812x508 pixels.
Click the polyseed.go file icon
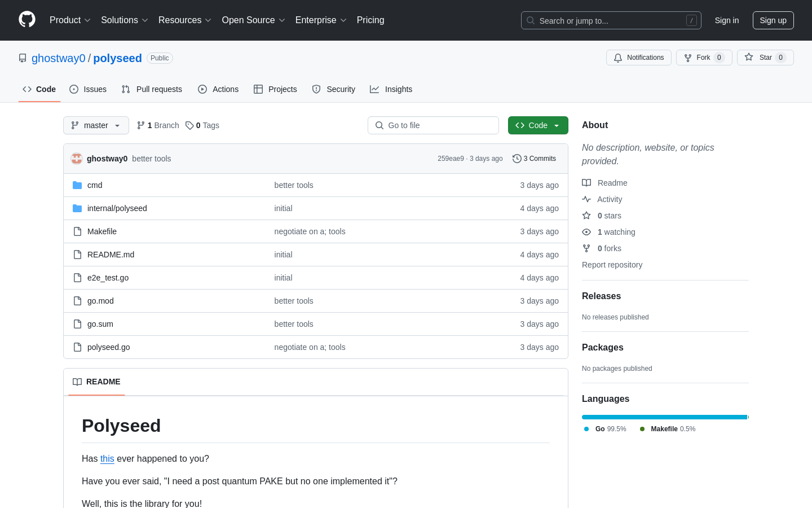(x=77, y=347)
